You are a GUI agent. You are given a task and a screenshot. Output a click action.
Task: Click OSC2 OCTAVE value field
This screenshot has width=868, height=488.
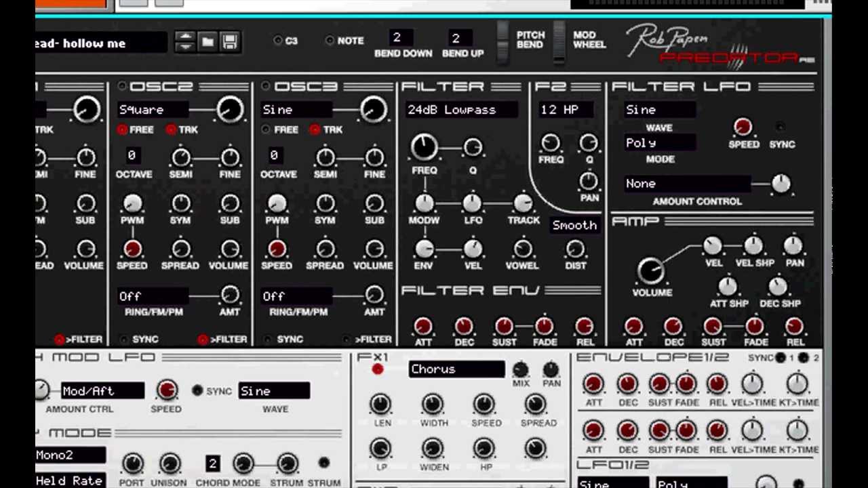[132, 155]
